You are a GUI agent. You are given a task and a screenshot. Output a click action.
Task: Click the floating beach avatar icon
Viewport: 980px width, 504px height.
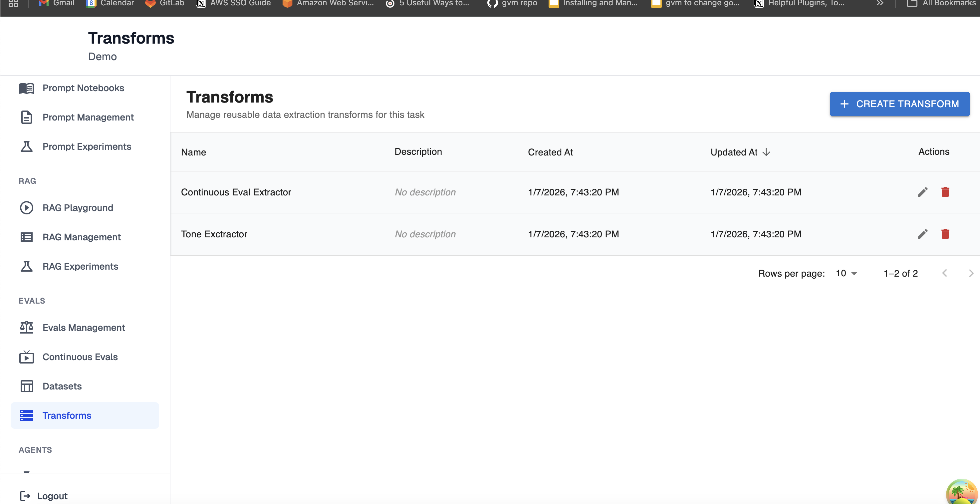coord(961,493)
